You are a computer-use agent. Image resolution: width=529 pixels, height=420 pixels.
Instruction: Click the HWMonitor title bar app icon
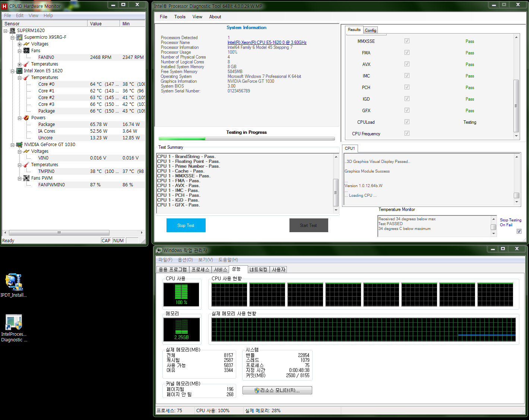click(4, 6)
